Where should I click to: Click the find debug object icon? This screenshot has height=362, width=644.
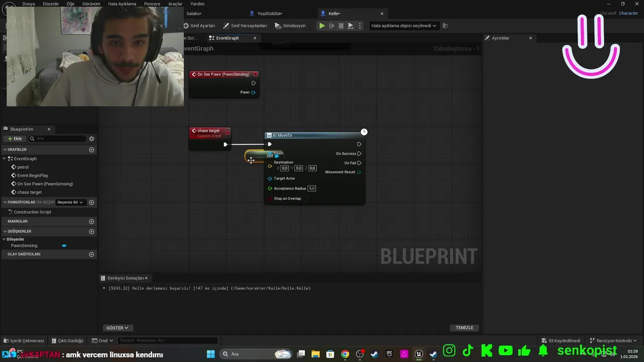click(445, 26)
